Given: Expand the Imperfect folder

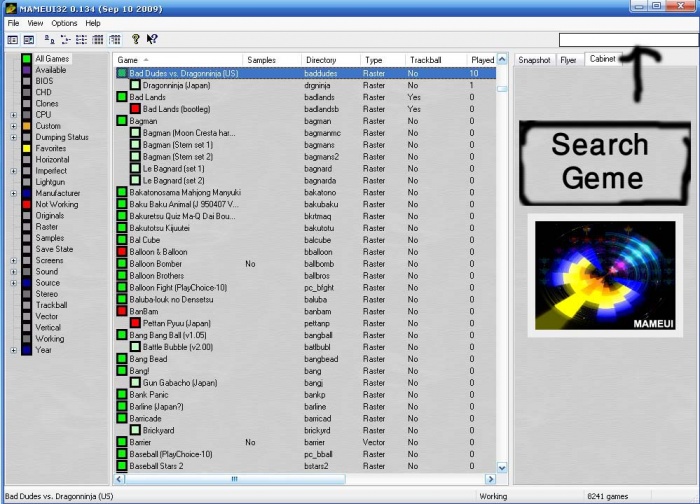Looking at the screenshot, I should coord(13,171).
